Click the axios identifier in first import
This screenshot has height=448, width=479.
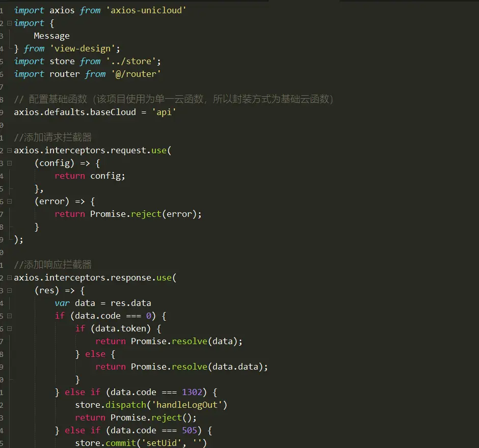tap(62, 10)
